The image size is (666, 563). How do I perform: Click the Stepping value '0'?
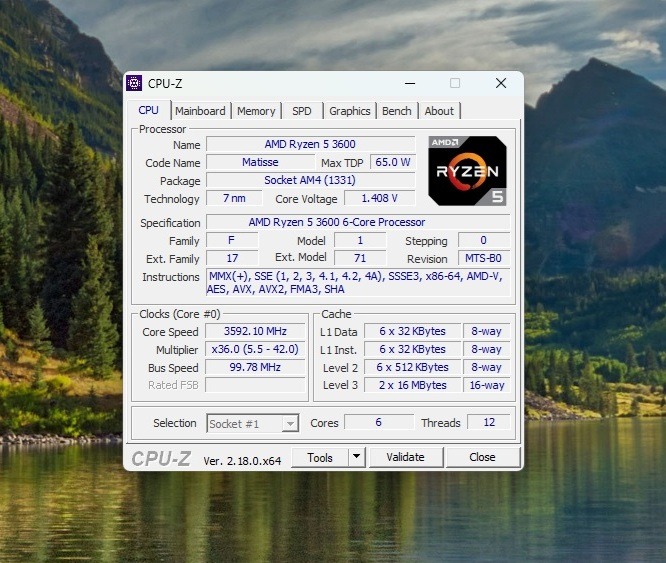484,240
